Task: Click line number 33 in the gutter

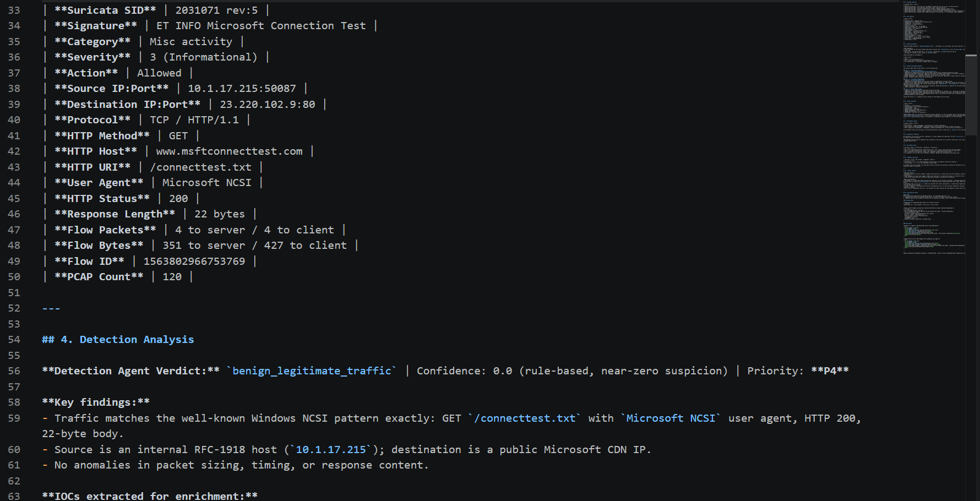Action: pyautogui.click(x=14, y=10)
